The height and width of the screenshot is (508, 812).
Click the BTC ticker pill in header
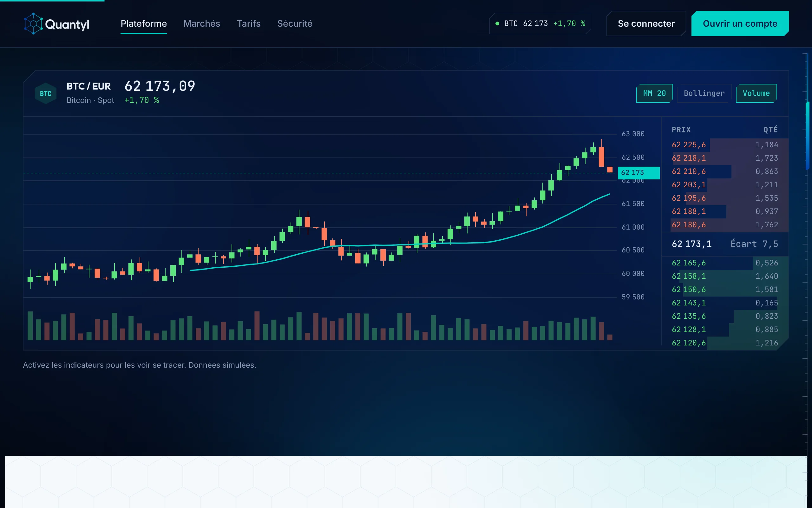pos(540,23)
